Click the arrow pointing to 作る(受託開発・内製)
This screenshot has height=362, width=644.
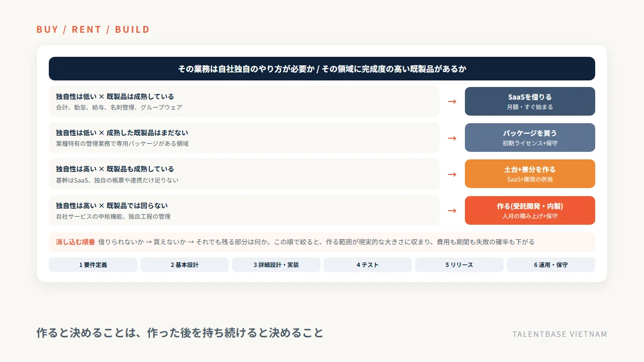click(452, 211)
